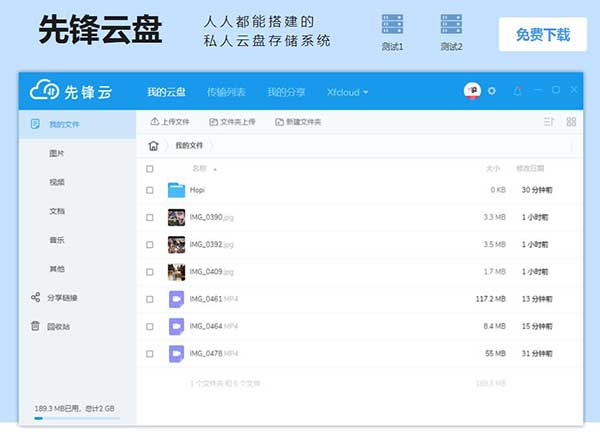600x432 pixels.
Task: Open the 我的分享 tab
Action: [286, 92]
